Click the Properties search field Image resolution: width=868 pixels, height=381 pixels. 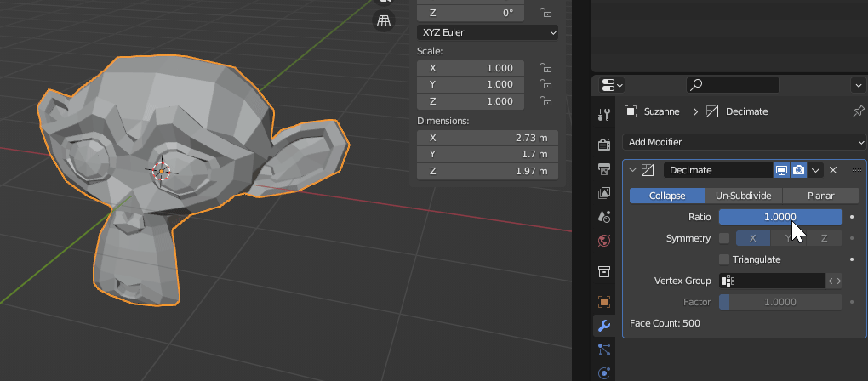tap(733, 85)
